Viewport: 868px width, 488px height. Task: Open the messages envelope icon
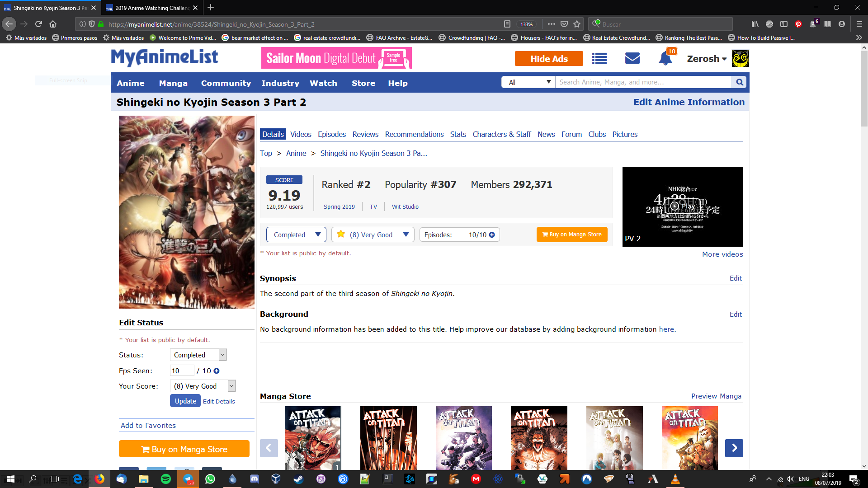pyautogui.click(x=632, y=58)
